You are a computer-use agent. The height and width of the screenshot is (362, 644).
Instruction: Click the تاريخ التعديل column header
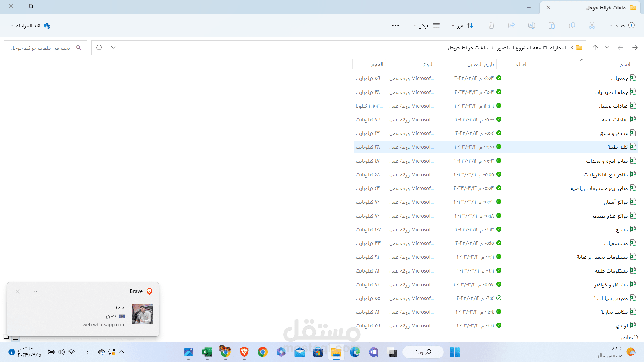click(480, 64)
